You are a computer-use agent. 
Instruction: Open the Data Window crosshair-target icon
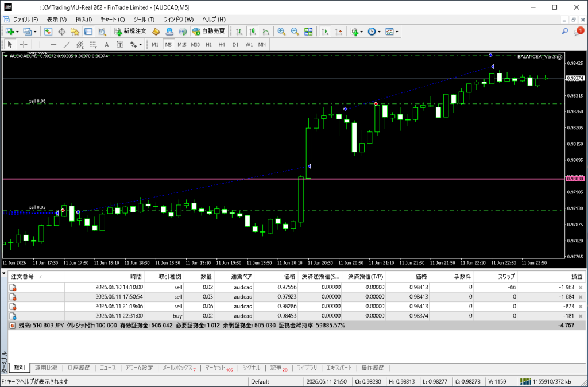point(61,32)
